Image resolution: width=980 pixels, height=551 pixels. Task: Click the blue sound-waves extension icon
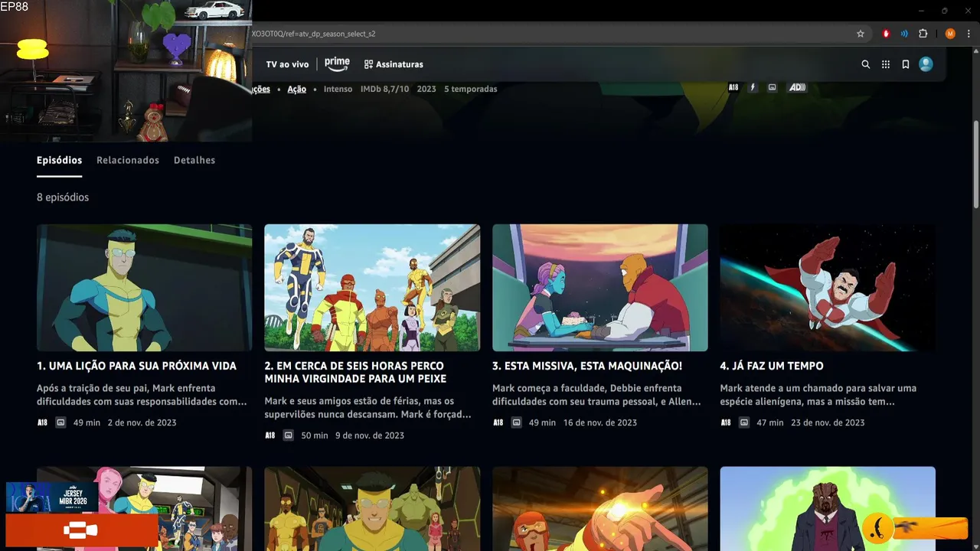click(904, 34)
